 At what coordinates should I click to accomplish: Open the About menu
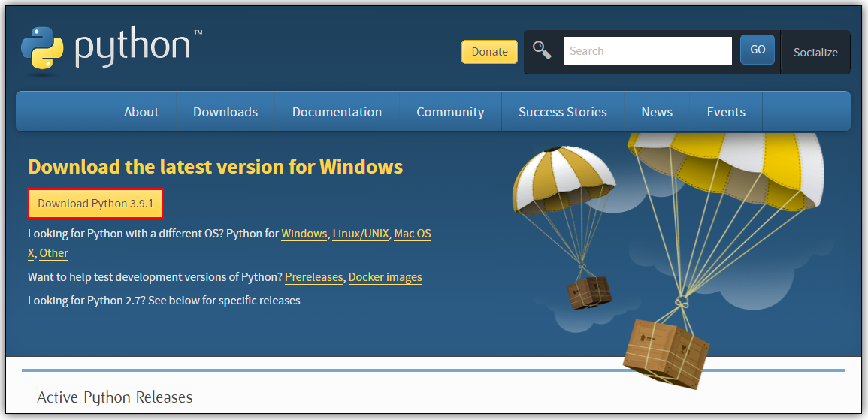(141, 112)
